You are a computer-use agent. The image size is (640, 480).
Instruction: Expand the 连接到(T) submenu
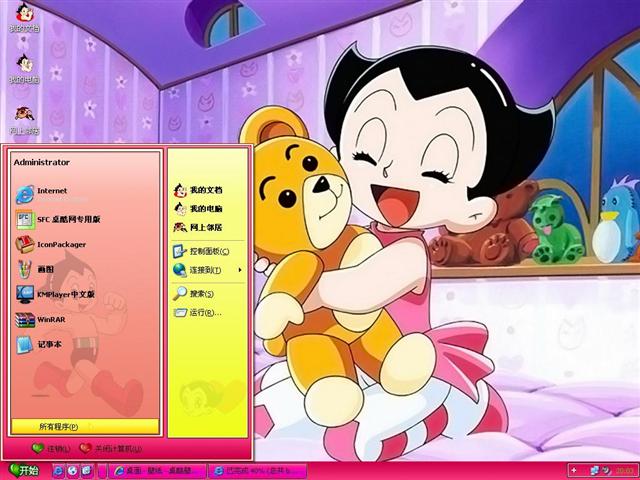point(207,270)
